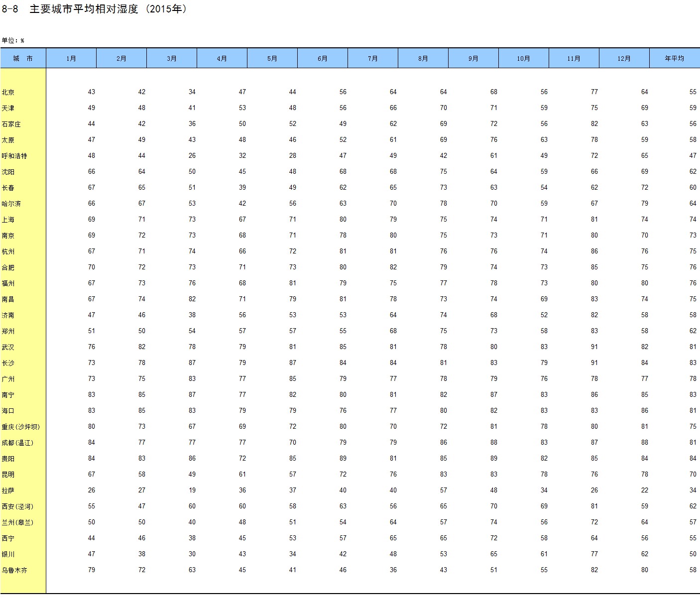This screenshot has height=610, width=700.
Task: Select the 长春 city row label
Action: coord(8,188)
